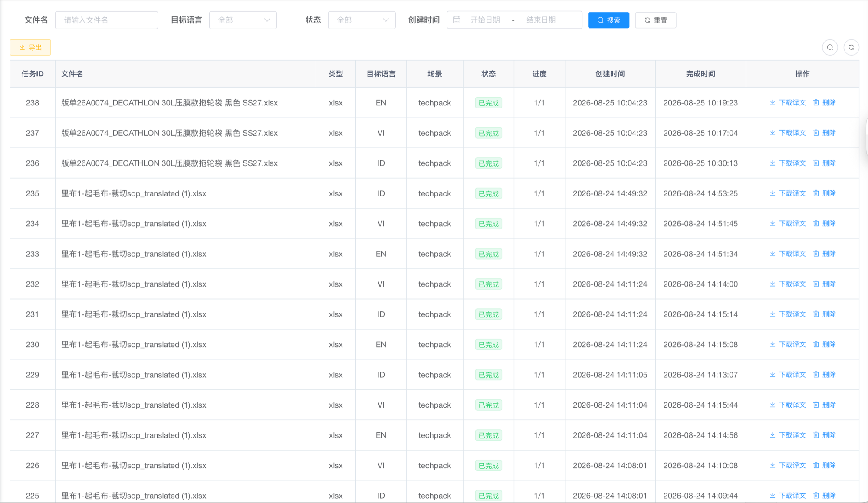The image size is (868, 503).
Task: Click techpack cell in row 229
Action: (x=434, y=375)
